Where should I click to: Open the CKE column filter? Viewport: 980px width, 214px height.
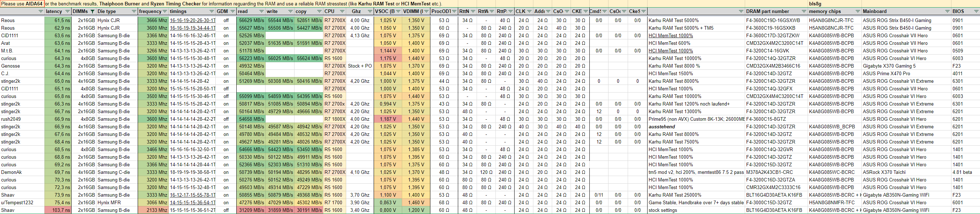pyautogui.click(x=585, y=12)
